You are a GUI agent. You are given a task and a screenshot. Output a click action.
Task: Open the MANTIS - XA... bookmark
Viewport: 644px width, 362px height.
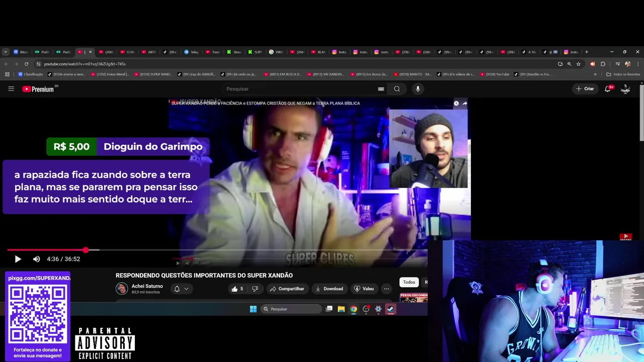pos(413,74)
